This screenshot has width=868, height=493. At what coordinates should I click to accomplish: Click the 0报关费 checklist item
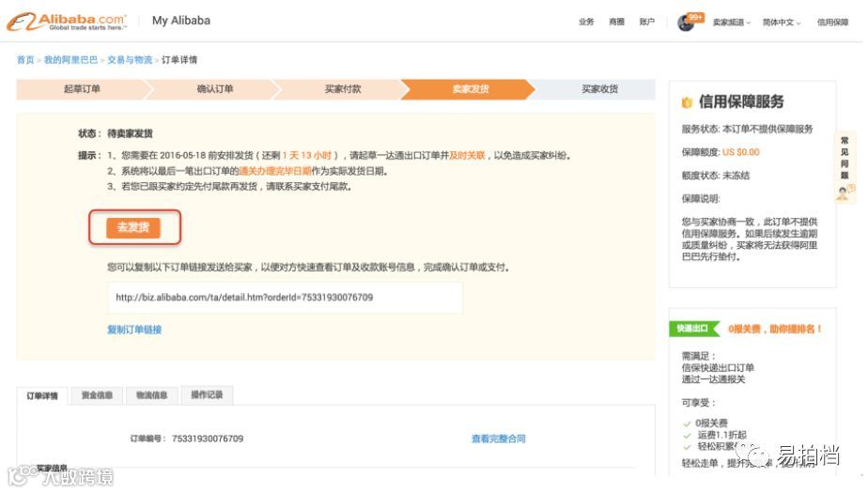[711, 423]
